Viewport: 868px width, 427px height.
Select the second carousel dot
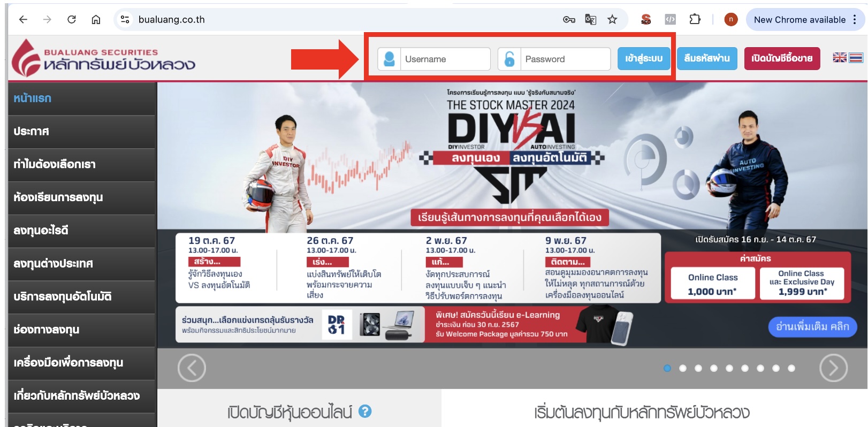tap(683, 368)
